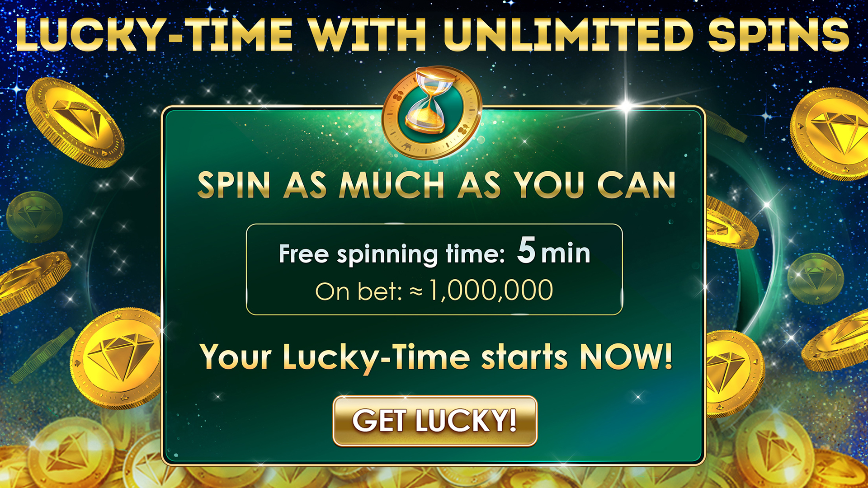Image resolution: width=868 pixels, height=488 pixels.
Task: Click the tilted coin edge at far right
Action: tap(836, 342)
